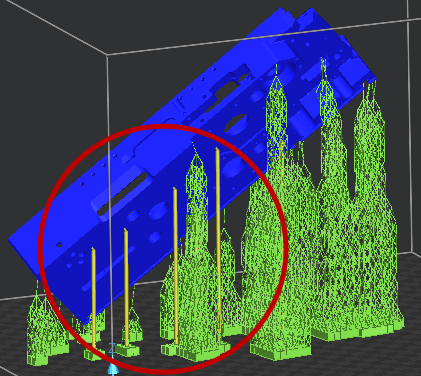Select the second-shortest yellow support pillar
Image resolution: width=421 pixels, height=376 pixels.
(126, 287)
